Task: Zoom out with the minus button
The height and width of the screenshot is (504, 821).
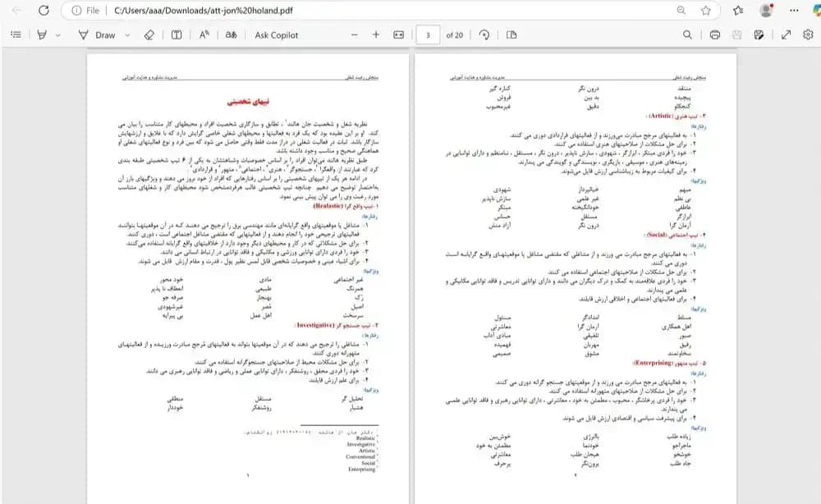Action: tap(355, 35)
